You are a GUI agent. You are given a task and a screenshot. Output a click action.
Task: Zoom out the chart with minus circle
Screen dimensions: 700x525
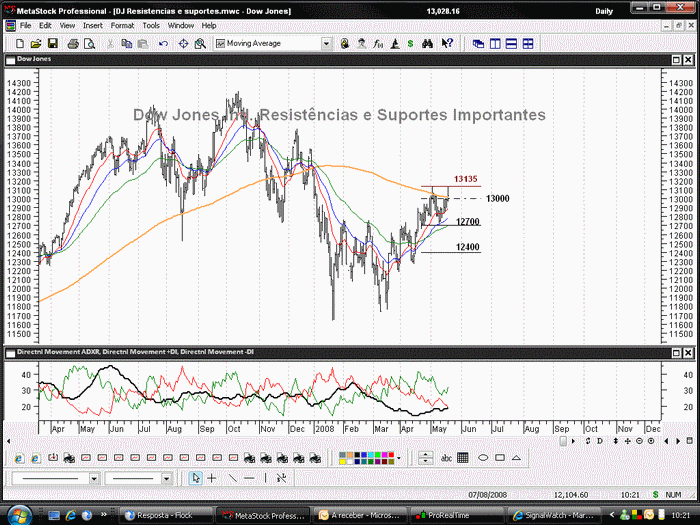click(639, 441)
